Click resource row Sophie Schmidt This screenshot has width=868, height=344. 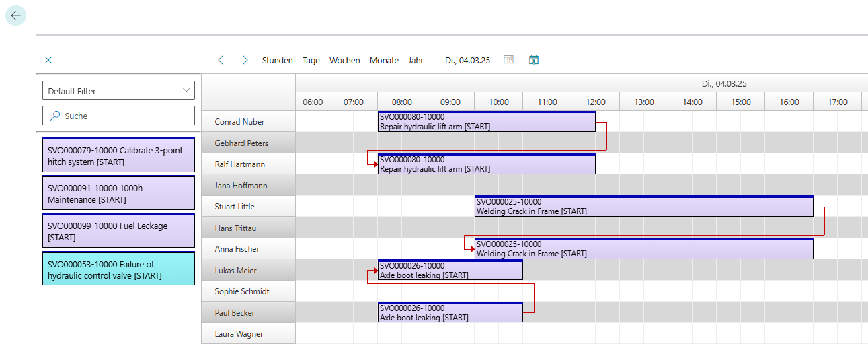pyautogui.click(x=248, y=291)
